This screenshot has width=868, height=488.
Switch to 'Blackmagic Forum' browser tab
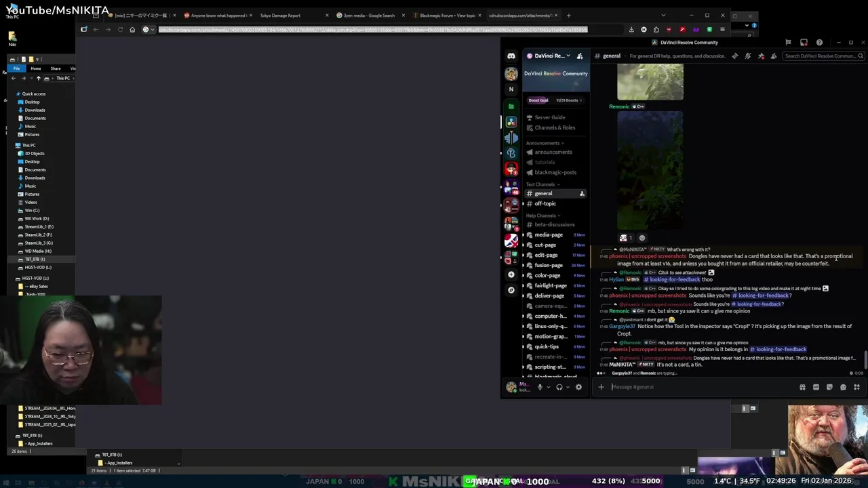[447, 16]
